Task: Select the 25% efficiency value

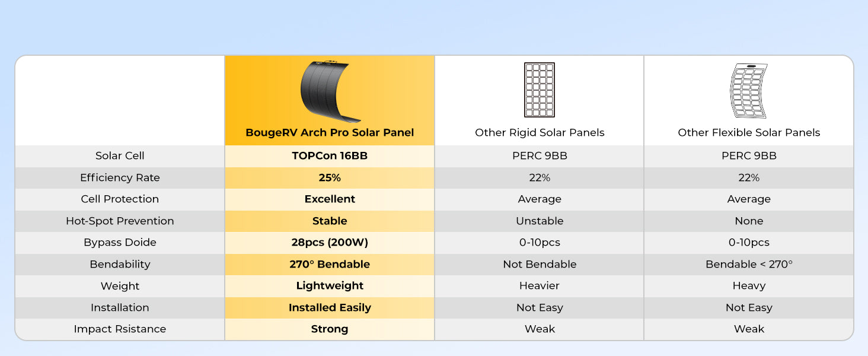Action: click(330, 178)
